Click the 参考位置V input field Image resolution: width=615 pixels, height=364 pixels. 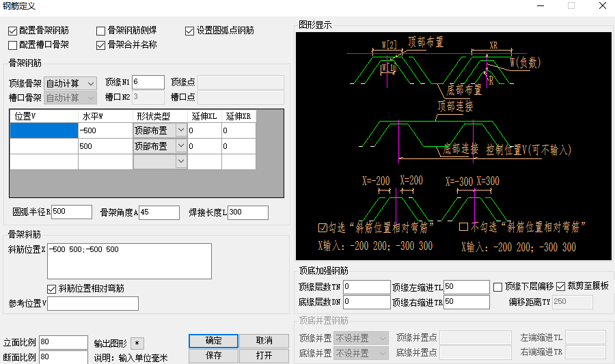93,304
